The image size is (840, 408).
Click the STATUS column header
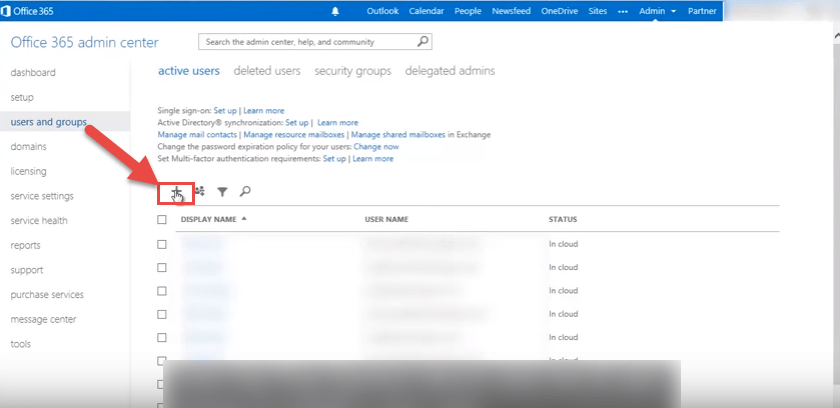tap(562, 220)
